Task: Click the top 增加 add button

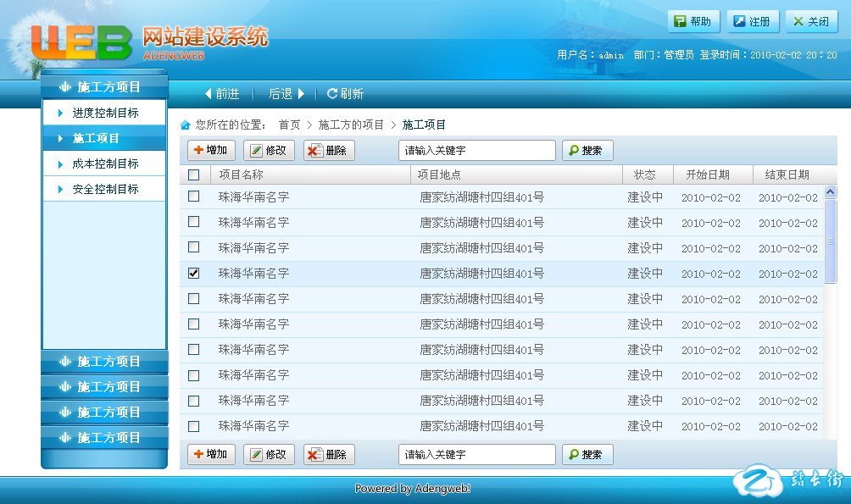Action: [x=211, y=151]
